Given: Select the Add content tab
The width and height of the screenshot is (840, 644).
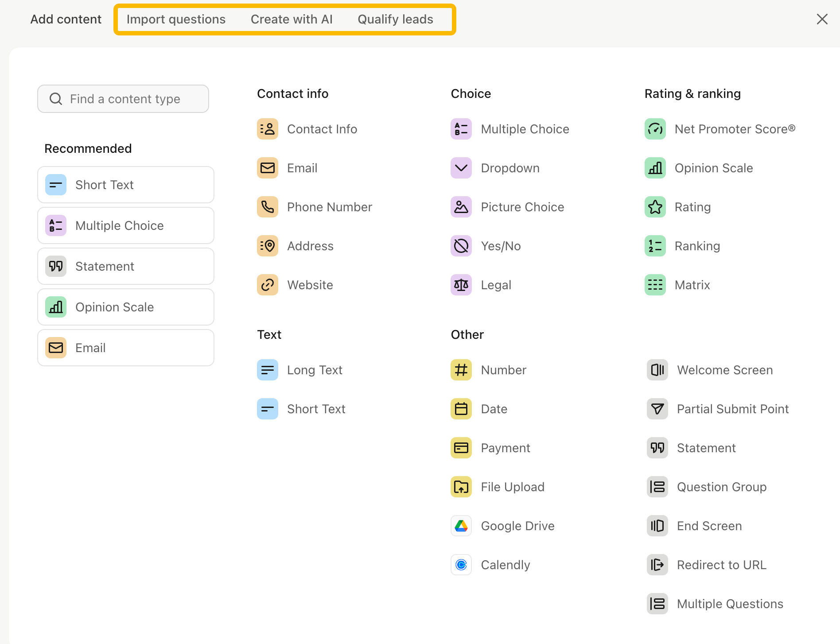Looking at the screenshot, I should 66,19.
